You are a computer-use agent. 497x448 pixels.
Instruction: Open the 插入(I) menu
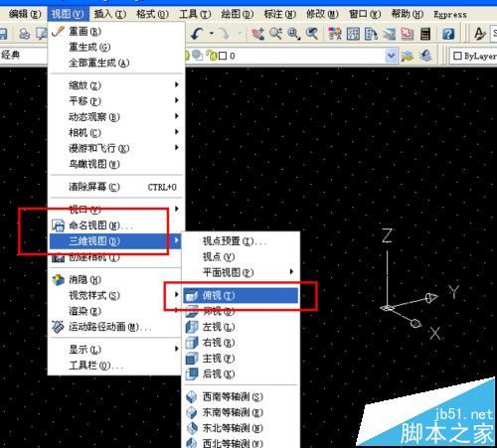(x=110, y=14)
